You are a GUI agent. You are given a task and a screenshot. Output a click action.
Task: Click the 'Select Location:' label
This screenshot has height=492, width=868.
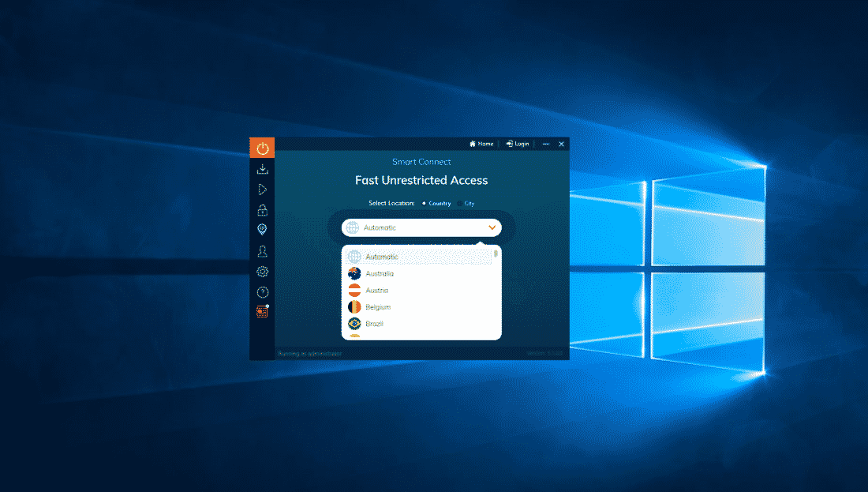click(391, 203)
